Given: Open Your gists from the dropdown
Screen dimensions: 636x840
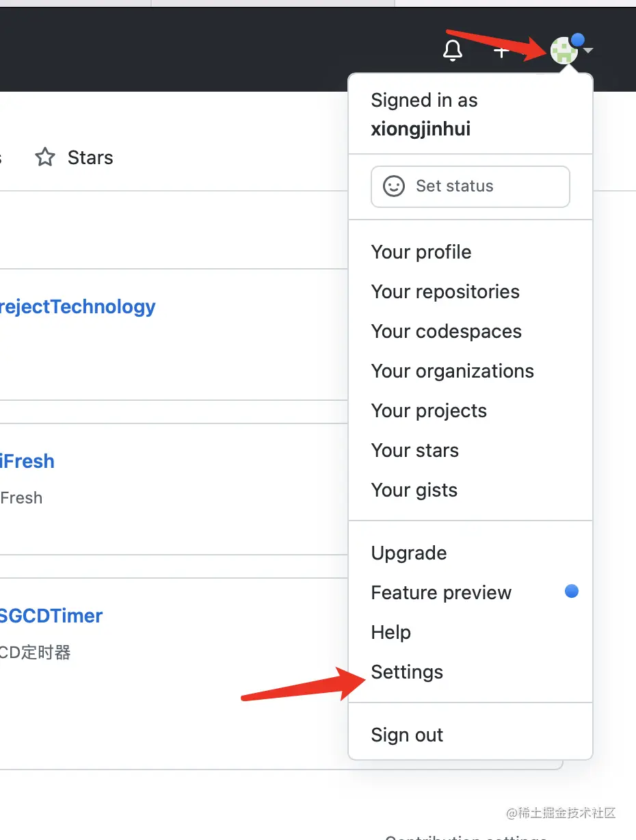Looking at the screenshot, I should [x=414, y=490].
